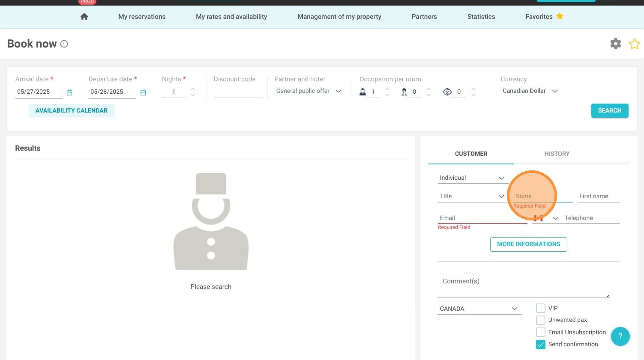Open My rates and availability menu
Viewport: 644px width, 360px height.
[231, 17]
